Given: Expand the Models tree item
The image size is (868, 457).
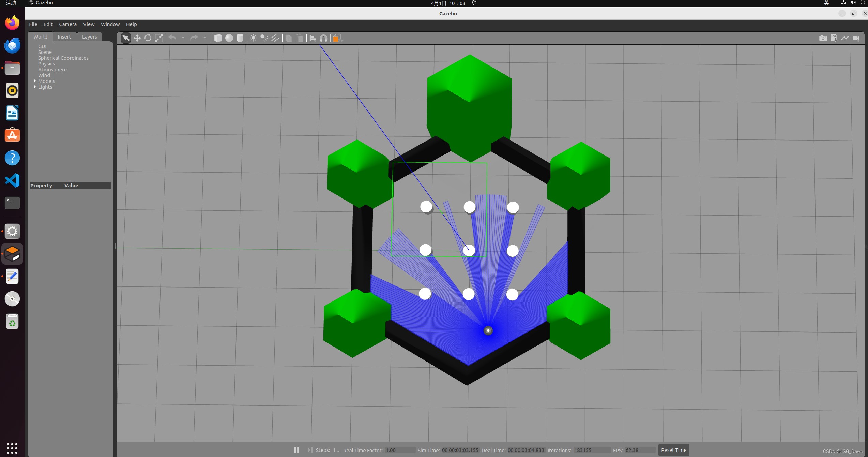Looking at the screenshot, I should pyautogui.click(x=34, y=81).
